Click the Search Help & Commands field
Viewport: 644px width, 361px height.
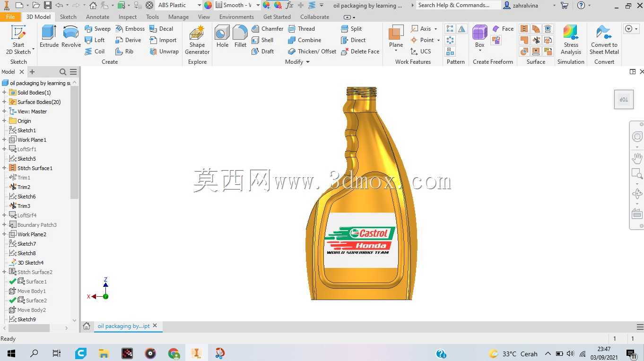[457, 5]
